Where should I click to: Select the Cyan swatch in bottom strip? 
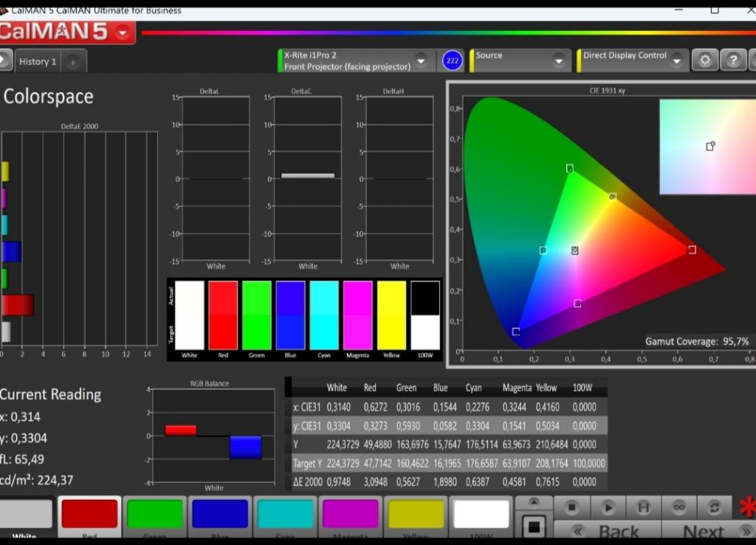click(285, 515)
